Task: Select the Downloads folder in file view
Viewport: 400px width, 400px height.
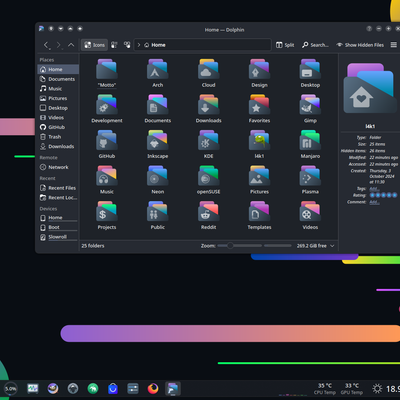Action: tap(208, 104)
